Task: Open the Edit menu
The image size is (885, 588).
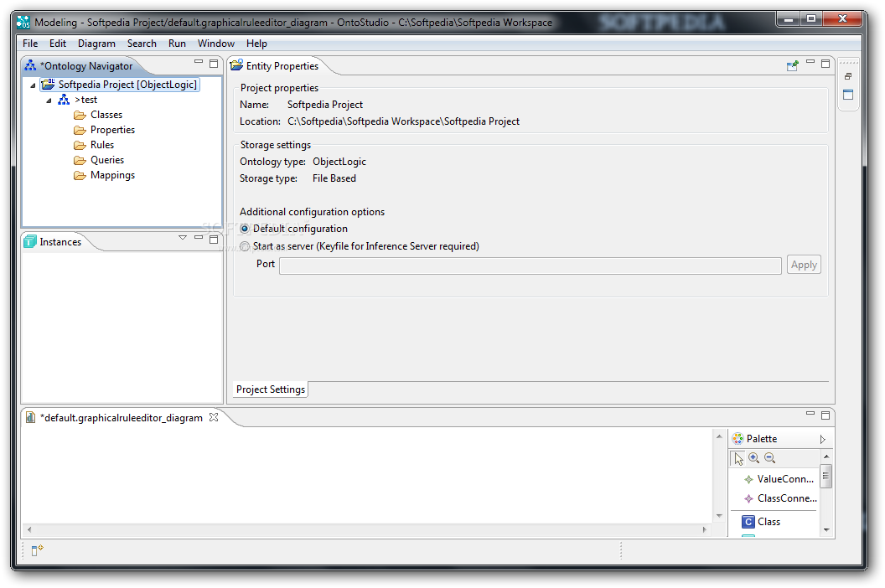Action: (x=58, y=44)
